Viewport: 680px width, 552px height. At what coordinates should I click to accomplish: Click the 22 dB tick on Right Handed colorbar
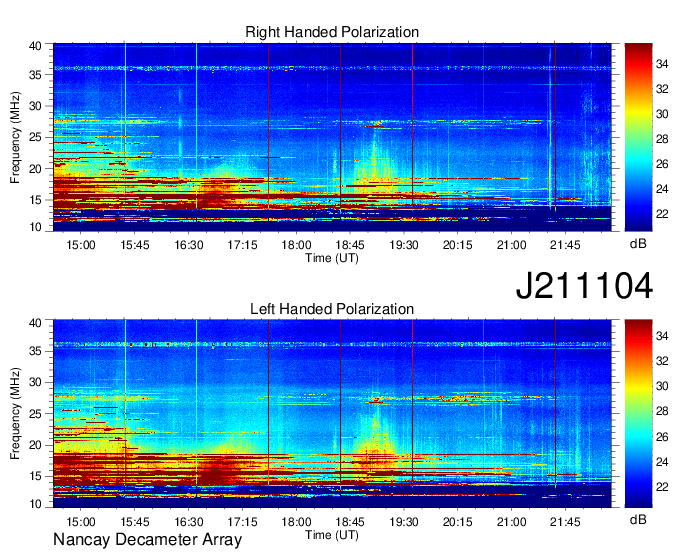pyautogui.click(x=662, y=214)
